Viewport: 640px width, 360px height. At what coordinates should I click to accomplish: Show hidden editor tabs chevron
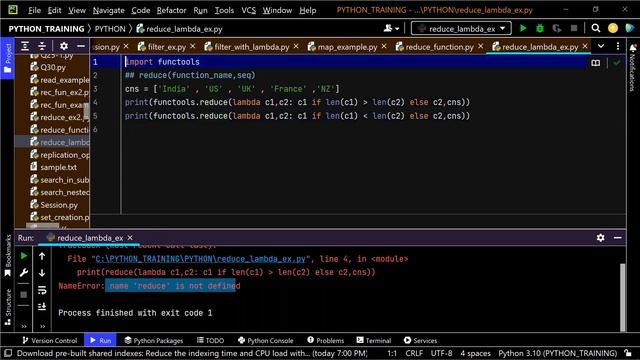click(601, 46)
